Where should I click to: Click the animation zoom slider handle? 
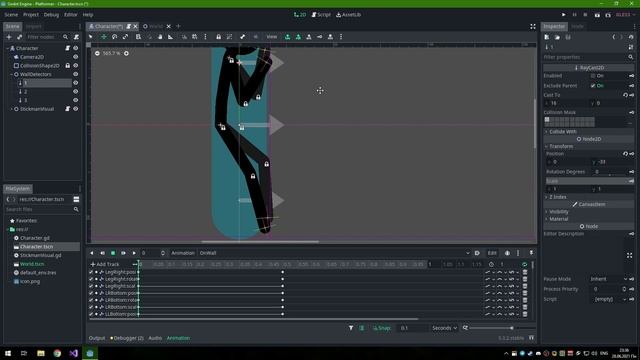pos(511,328)
